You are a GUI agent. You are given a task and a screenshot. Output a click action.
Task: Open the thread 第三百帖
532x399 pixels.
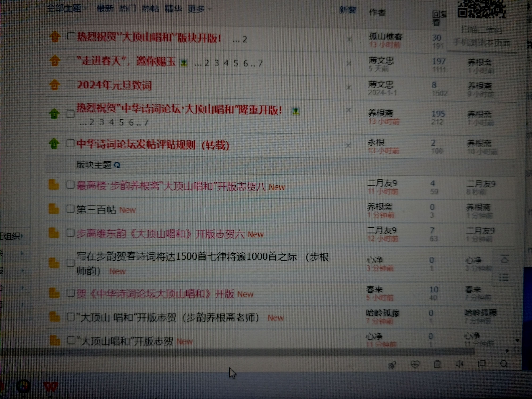(x=96, y=209)
